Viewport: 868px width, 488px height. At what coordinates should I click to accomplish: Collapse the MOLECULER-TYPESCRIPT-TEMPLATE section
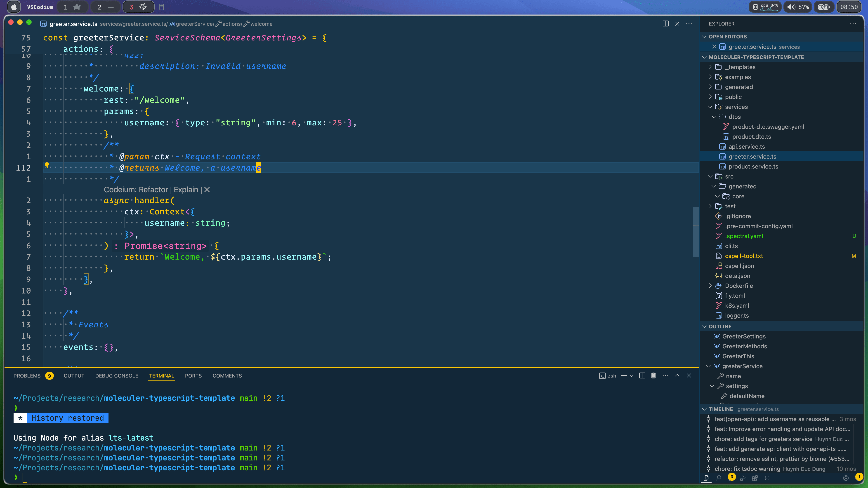click(704, 57)
